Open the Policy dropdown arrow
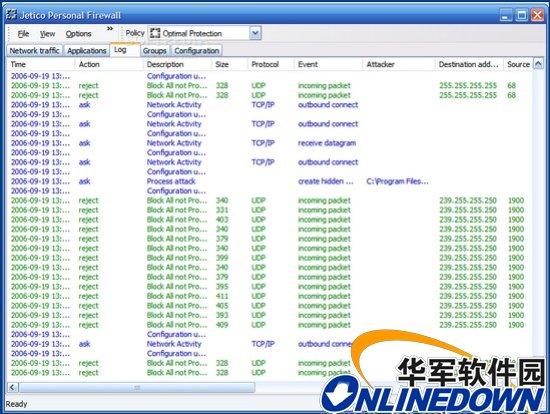 click(x=255, y=33)
